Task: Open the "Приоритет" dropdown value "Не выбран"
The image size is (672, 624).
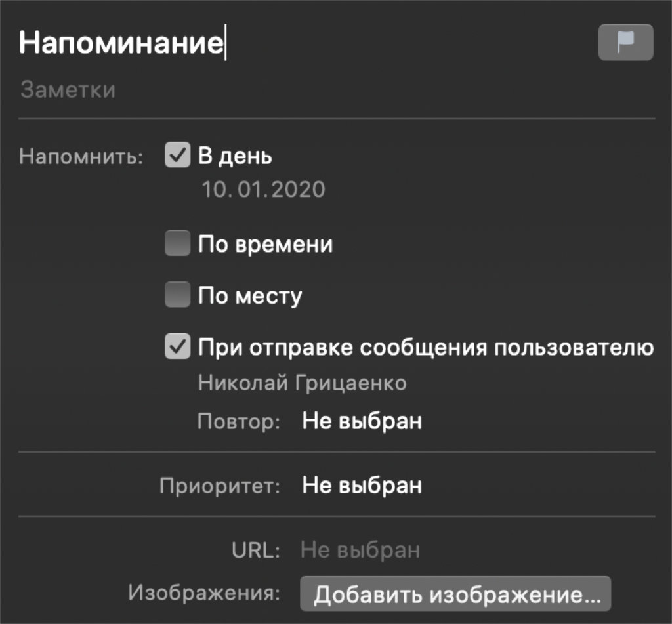Action: [x=362, y=486]
